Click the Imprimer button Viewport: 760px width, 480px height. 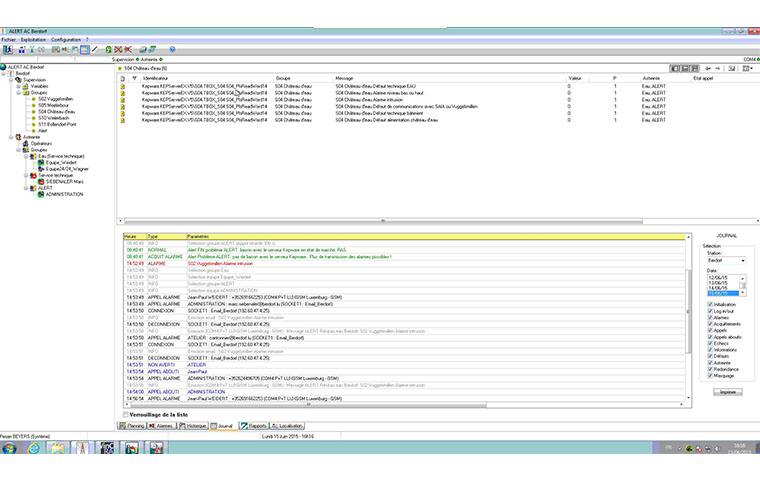(728, 392)
